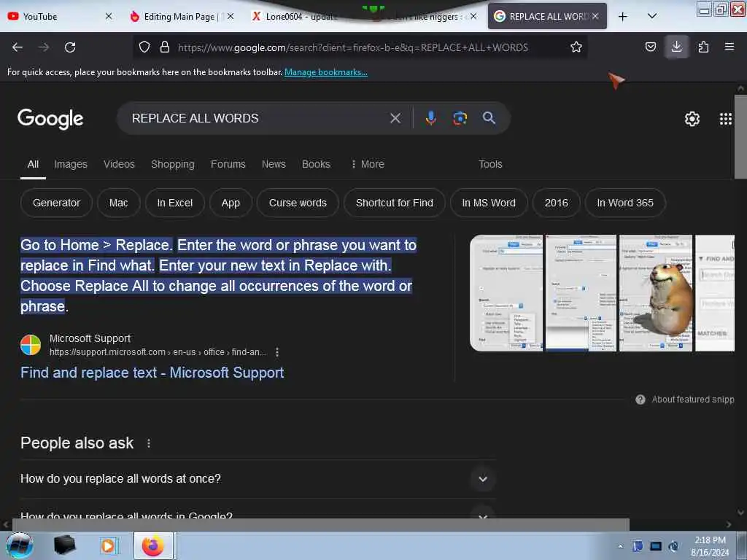This screenshot has height=560, width=747.
Task: Close the REPLACE ALL WORDS tab
Action: pos(595,16)
